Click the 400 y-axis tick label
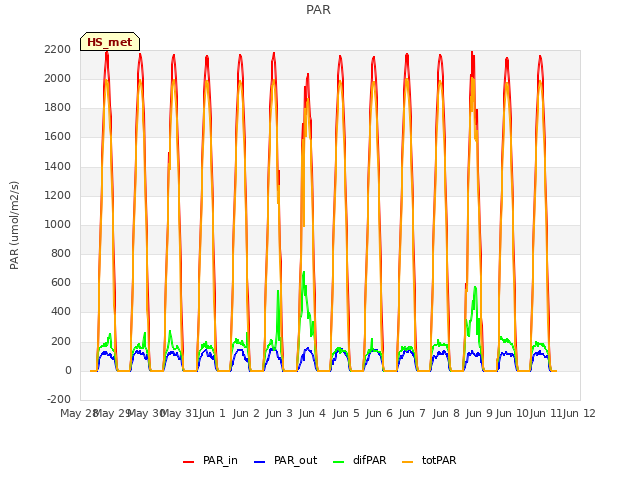 tap(61, 312)
